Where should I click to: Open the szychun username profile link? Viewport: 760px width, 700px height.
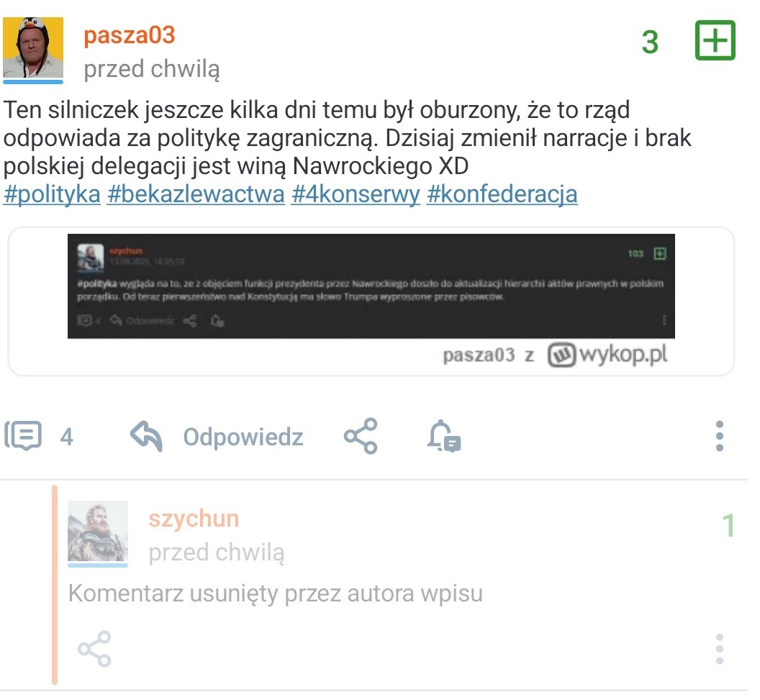click(x=194, y=518)
